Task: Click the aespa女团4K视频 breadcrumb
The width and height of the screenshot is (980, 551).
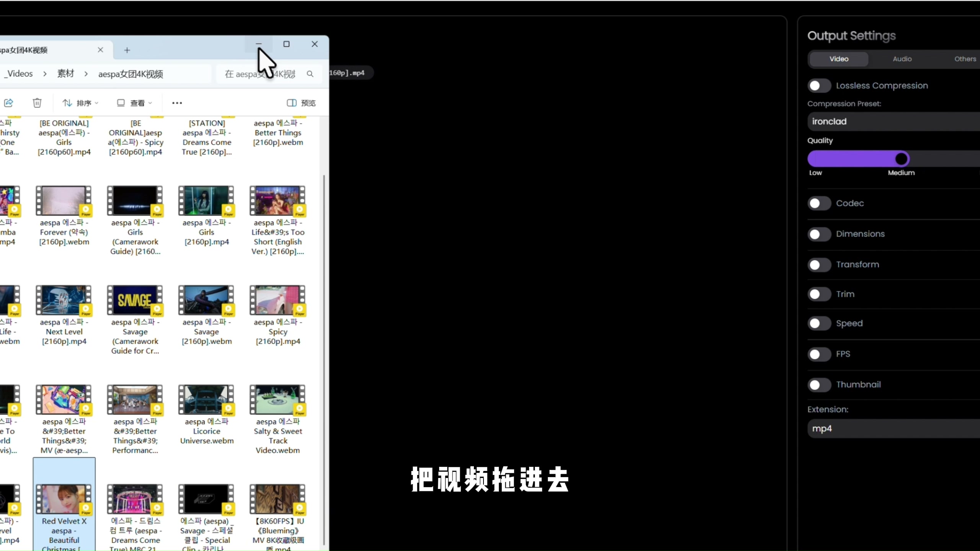Action: (131, 74)
